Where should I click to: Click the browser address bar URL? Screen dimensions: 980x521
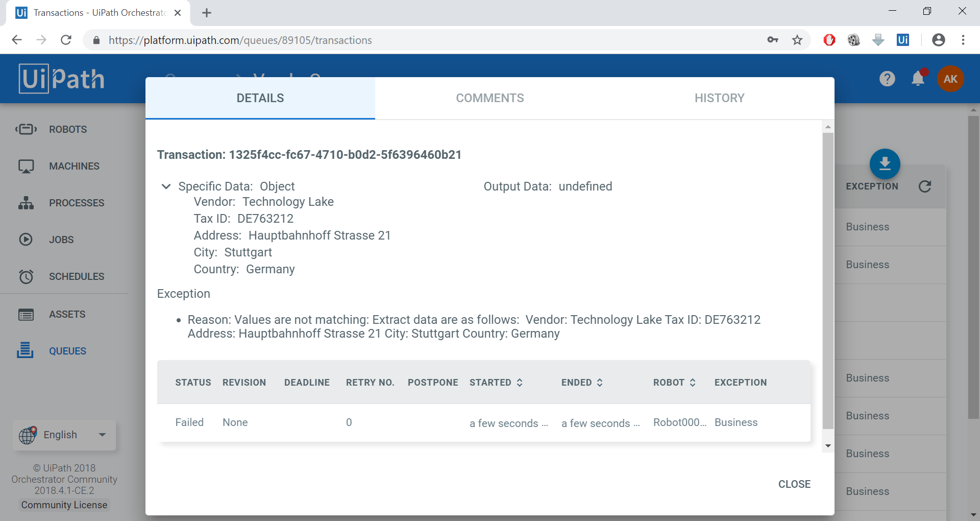pos(240,40)
